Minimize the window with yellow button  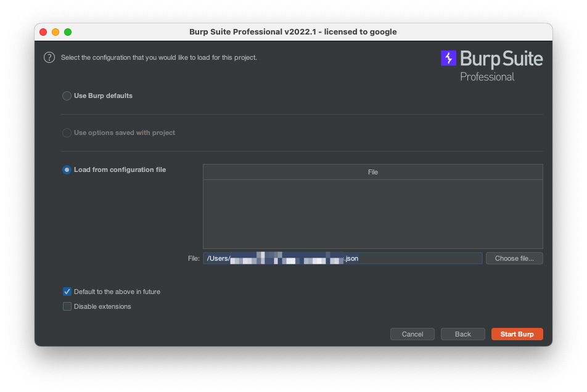[x=55, y=32]
